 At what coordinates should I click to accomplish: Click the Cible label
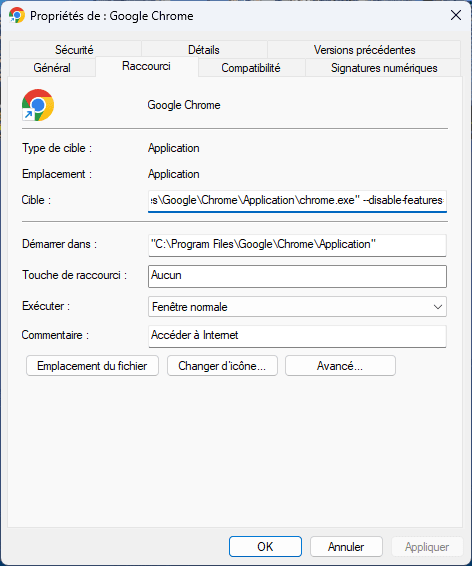[36, 200]
